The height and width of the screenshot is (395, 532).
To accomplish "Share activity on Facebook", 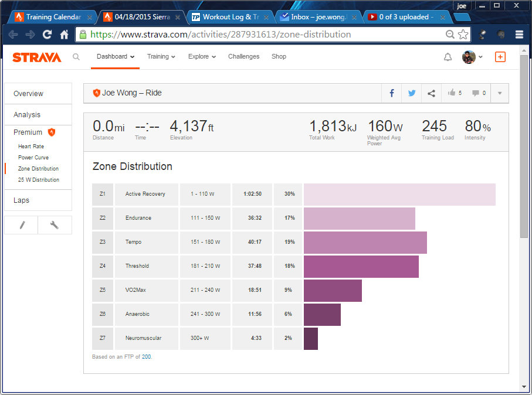I will pyautogui.click(x=391, y=93).
